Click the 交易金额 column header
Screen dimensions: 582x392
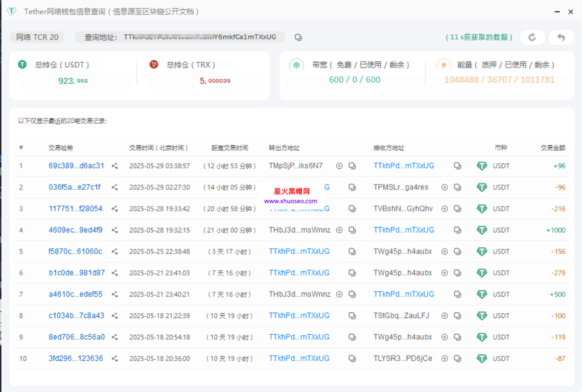point(553,148)
